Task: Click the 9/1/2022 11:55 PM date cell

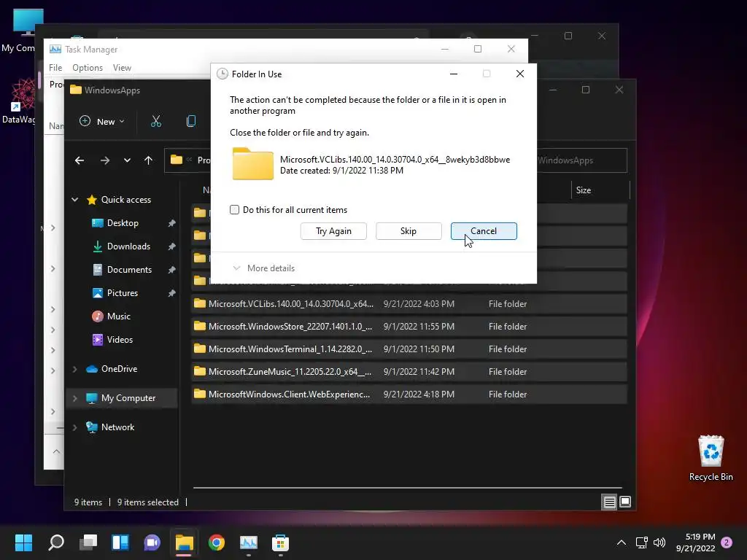Action: pyautogui.click(x=419, y=327)
